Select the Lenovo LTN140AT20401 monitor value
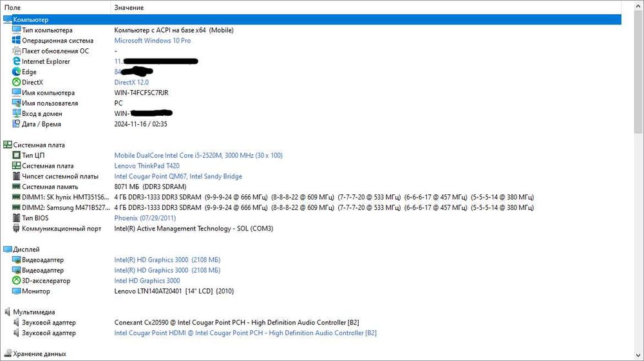 [x=174, y=291]
